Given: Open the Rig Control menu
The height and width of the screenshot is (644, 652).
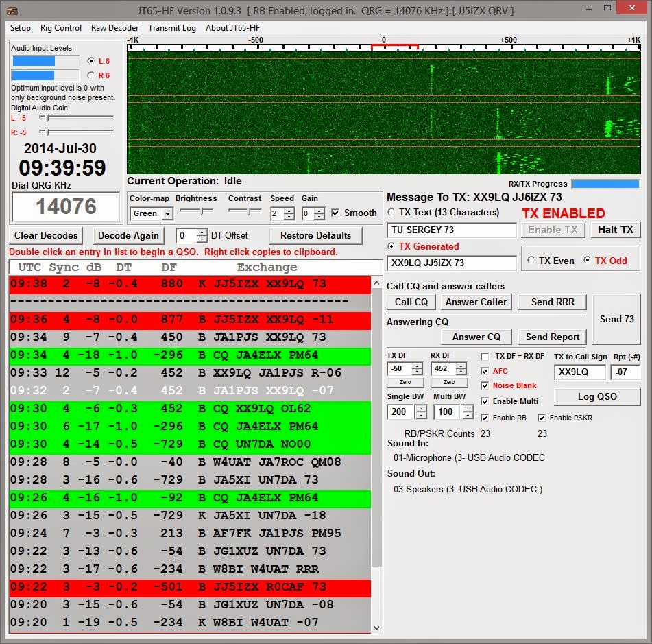Looking at the screenshot, I should (x=61, y=28).
